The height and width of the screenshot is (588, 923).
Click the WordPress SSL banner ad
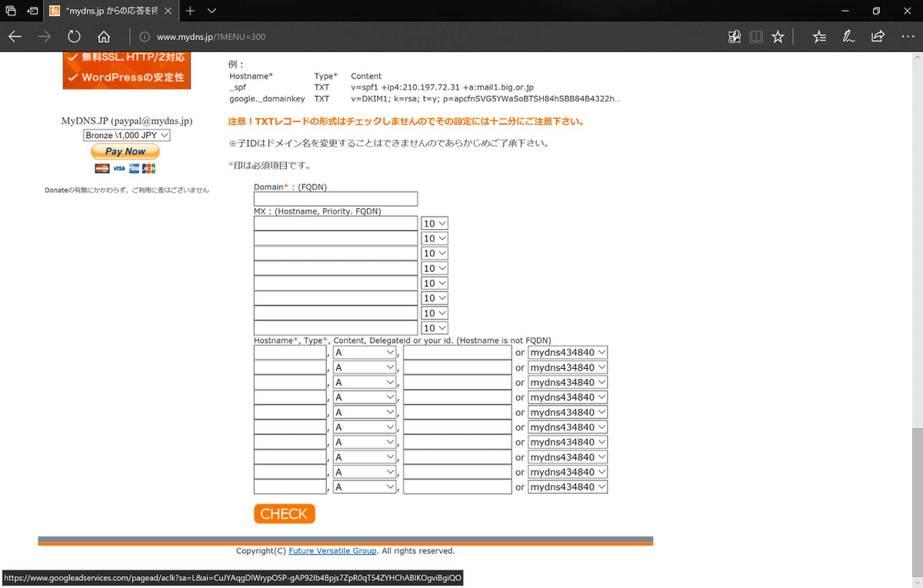click(x=127, y=71)
